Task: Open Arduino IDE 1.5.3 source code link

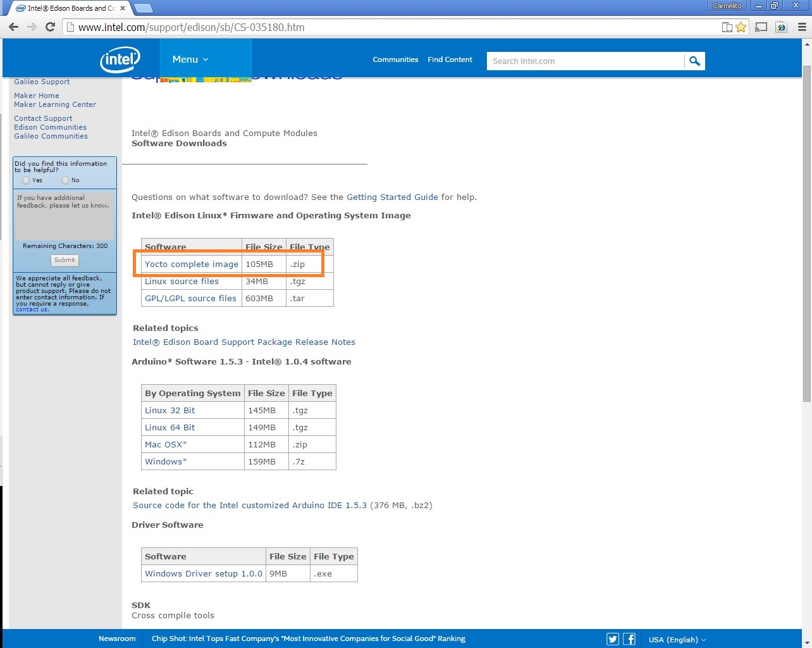Action: pyautogui.click(x=250, y=505)
